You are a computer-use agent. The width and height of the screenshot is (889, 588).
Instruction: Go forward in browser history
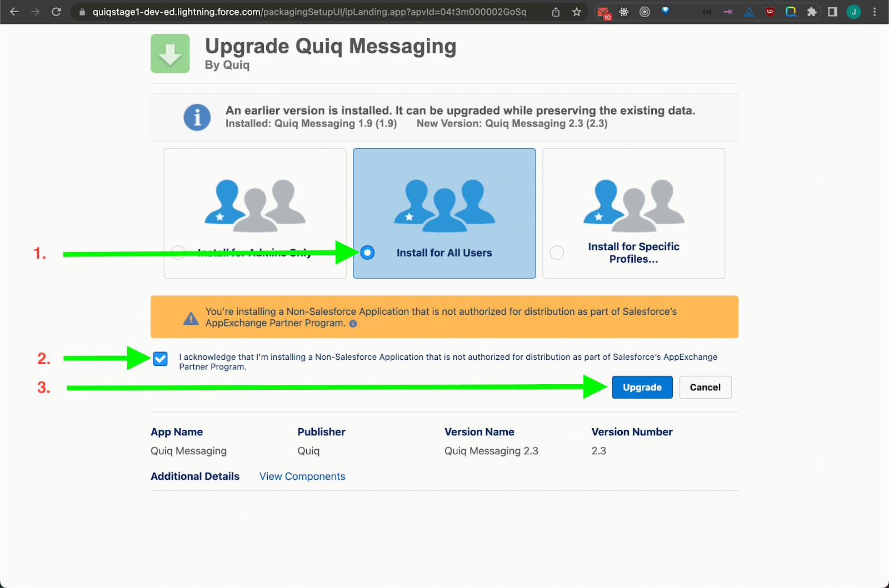click(35, 12)
